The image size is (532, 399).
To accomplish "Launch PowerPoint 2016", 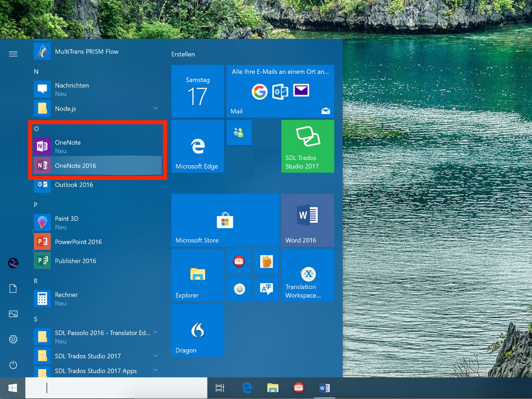I will (x=98, y=242).
